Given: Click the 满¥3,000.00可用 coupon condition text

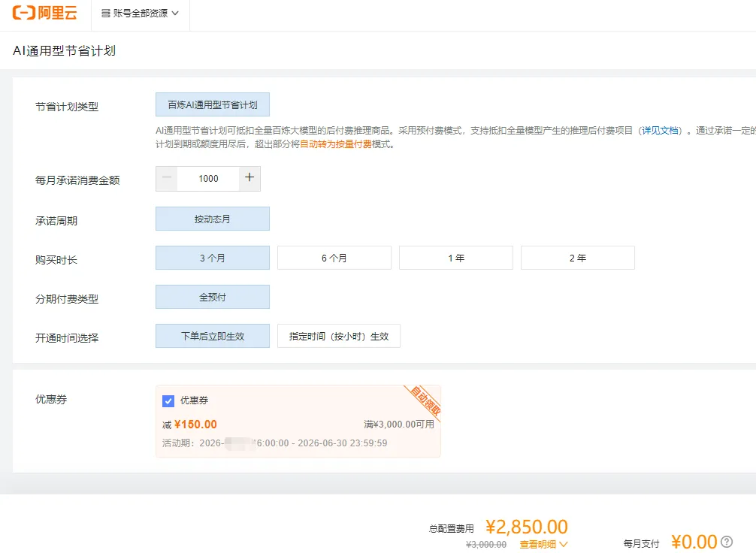Looking at the screenshot, I should point(399,425).
